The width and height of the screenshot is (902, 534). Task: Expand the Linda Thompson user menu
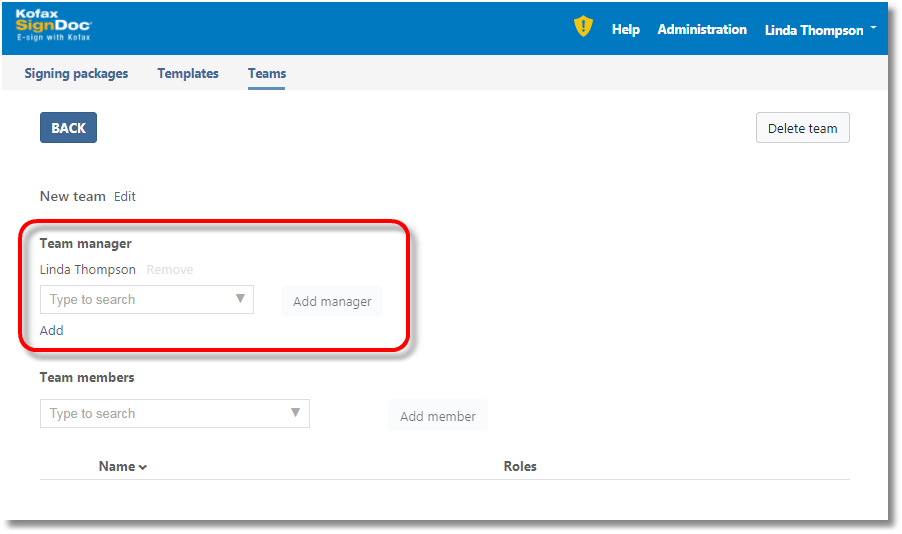pos(819,30)
